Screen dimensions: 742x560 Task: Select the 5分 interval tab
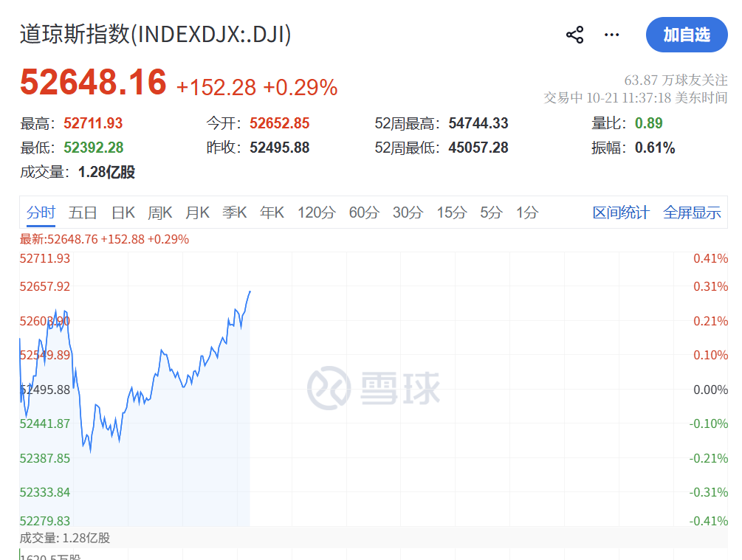click(x=491, y=212)
